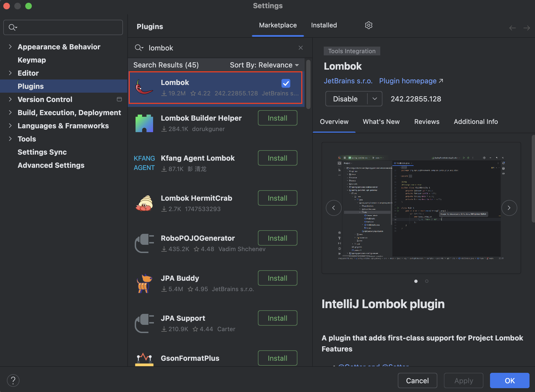The width and height of the screenshot is (535, 392).
Task: Switch to the Installed tab
Action: tap(324, 25)
